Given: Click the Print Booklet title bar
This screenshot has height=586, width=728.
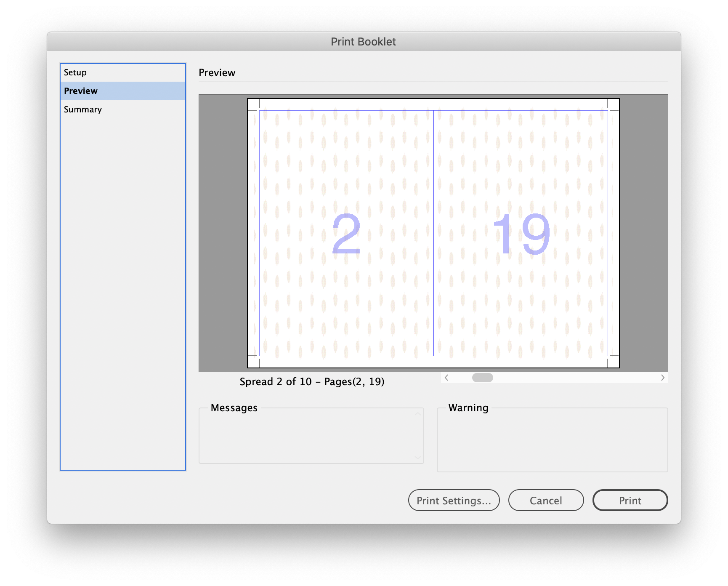Looking at the screenshot, I should coord(364,41).
